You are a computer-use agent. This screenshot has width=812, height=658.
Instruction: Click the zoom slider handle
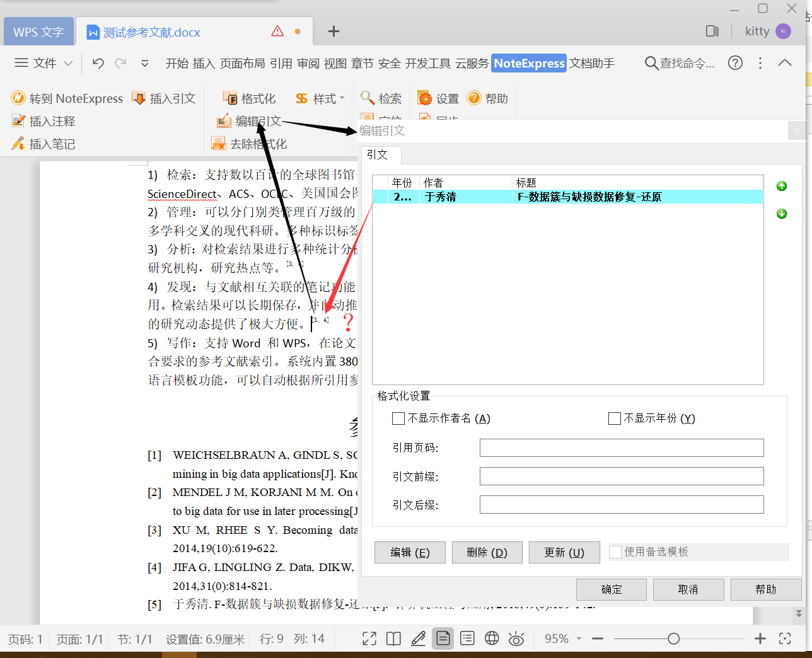(673, 638)
